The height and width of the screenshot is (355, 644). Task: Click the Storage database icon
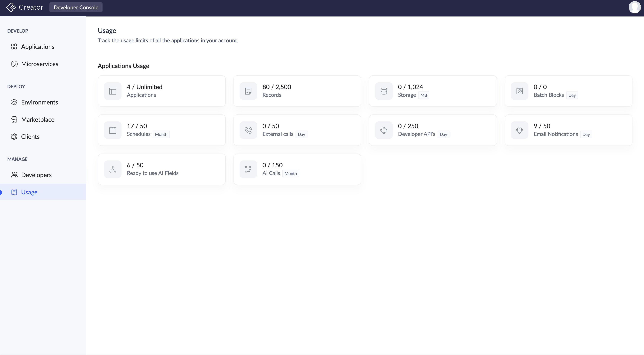click(384, 91)
